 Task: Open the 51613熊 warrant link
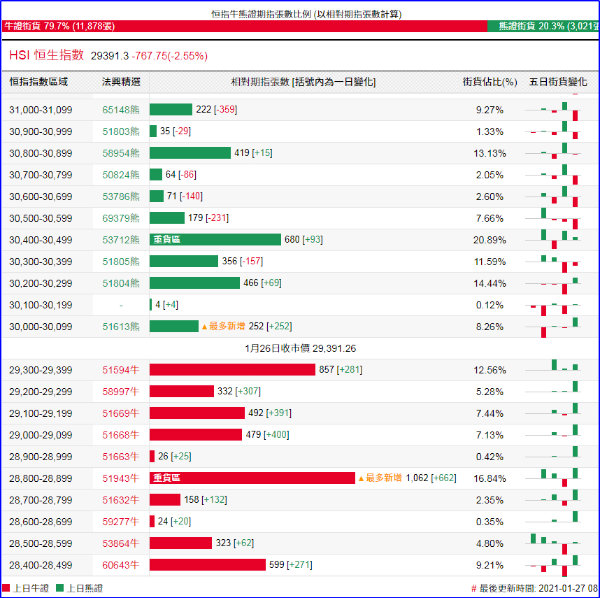[121, 327]
